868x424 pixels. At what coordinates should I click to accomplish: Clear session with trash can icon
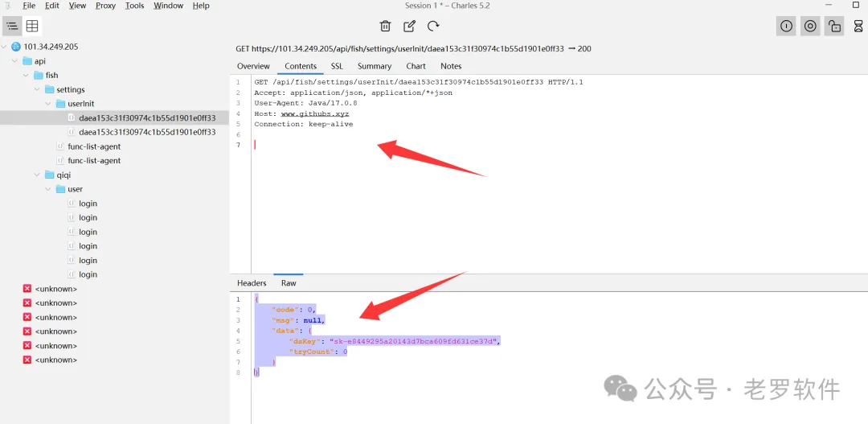(385, 26)
